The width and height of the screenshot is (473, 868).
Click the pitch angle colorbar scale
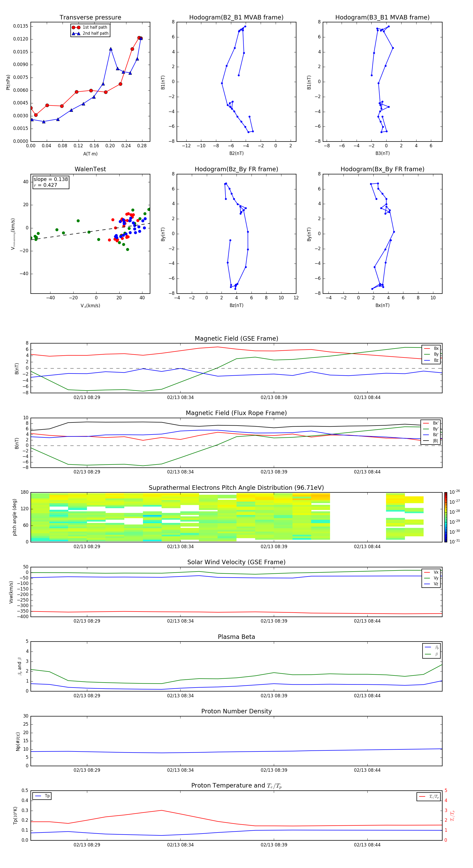(x=446, y=517)
